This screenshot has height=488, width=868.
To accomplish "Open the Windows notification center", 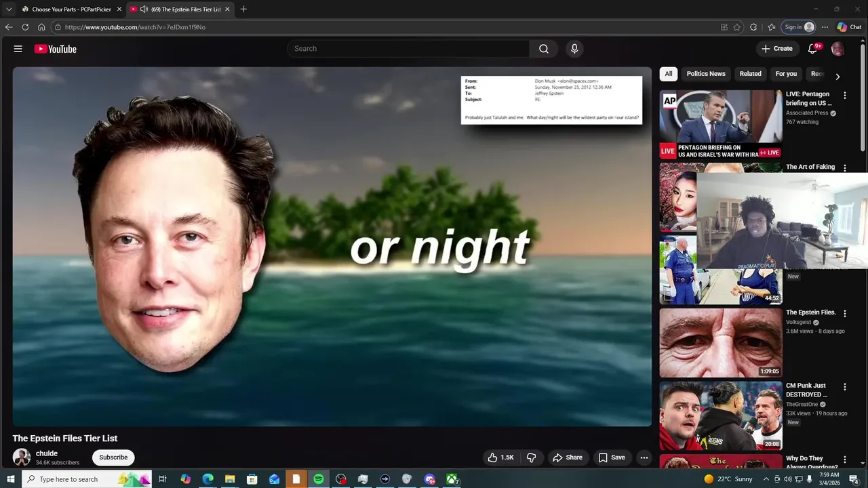I will (x=853, y=479).
